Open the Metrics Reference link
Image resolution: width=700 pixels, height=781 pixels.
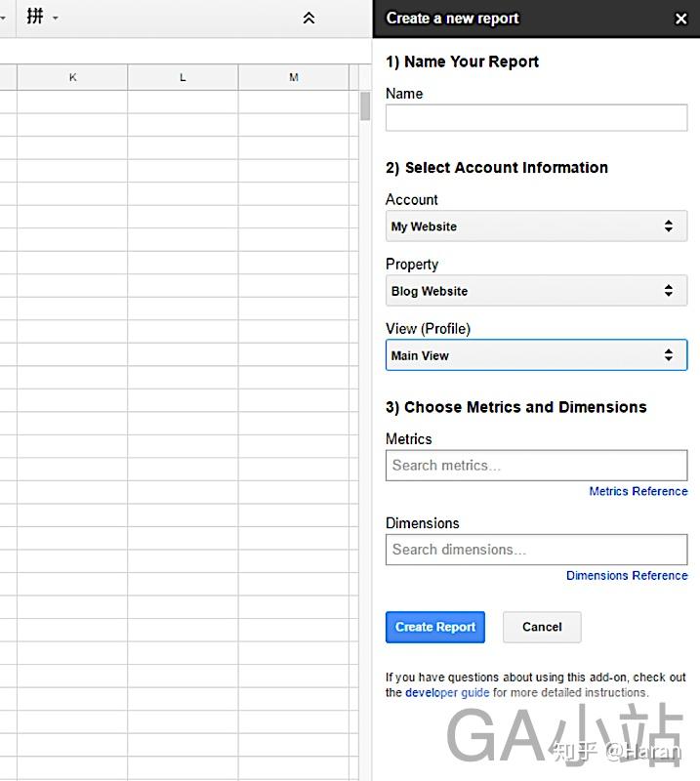point(638,492)
